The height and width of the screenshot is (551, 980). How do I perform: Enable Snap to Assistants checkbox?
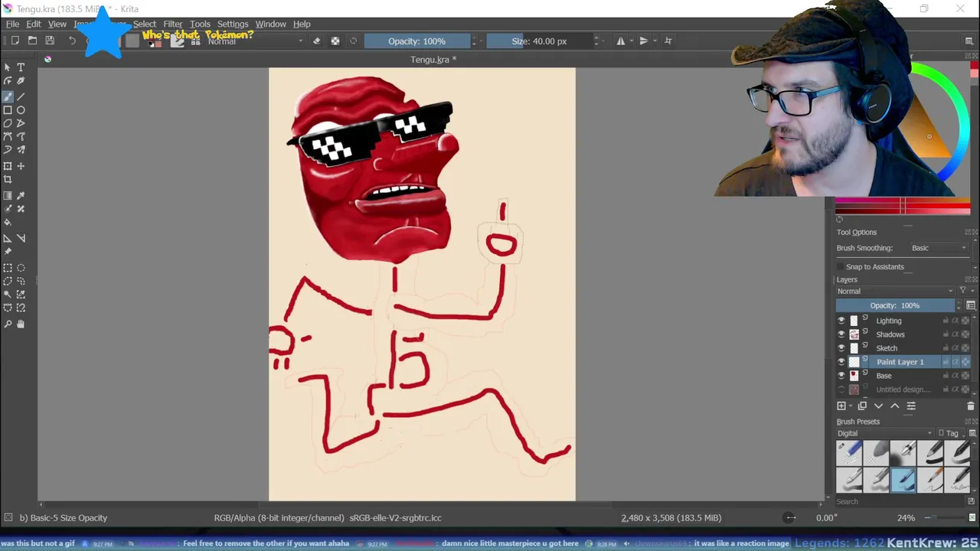841,266
